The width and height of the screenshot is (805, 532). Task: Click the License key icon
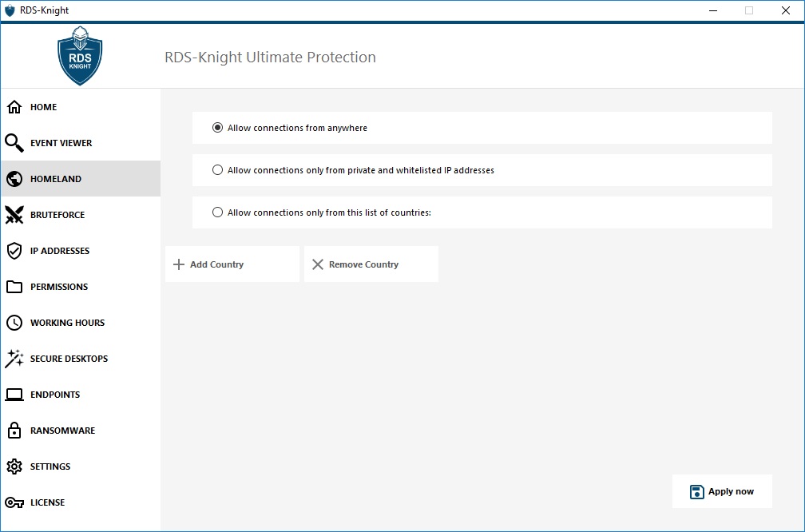pyautogui.click(x=14, y=502)
